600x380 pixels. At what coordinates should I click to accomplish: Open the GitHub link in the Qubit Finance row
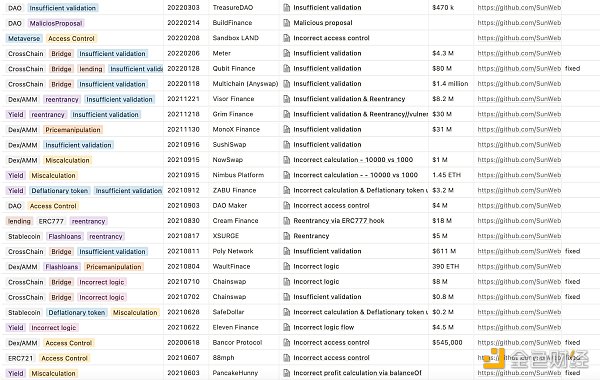coord(519,68)
